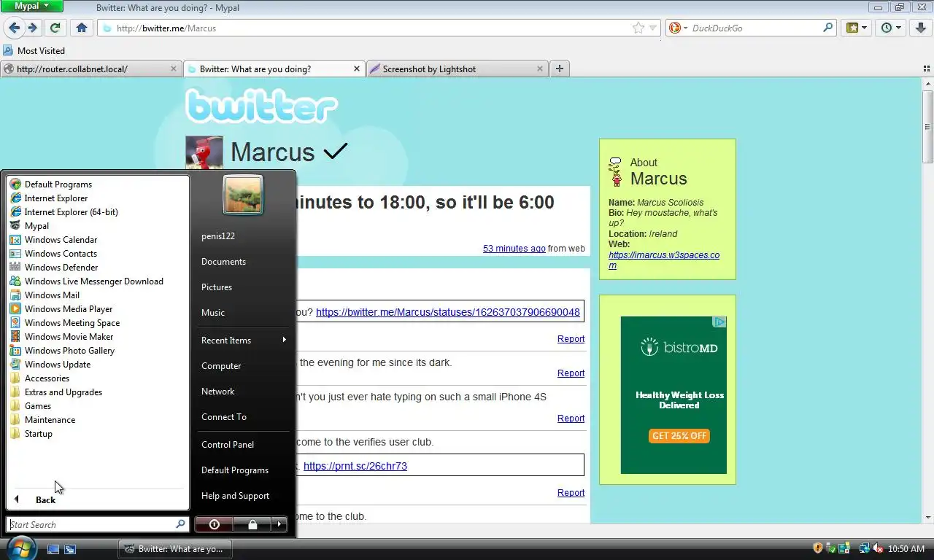Open Most Visited bookmarks folder
The height and width of the screenshot is (560, 934).
pos(34,51)
